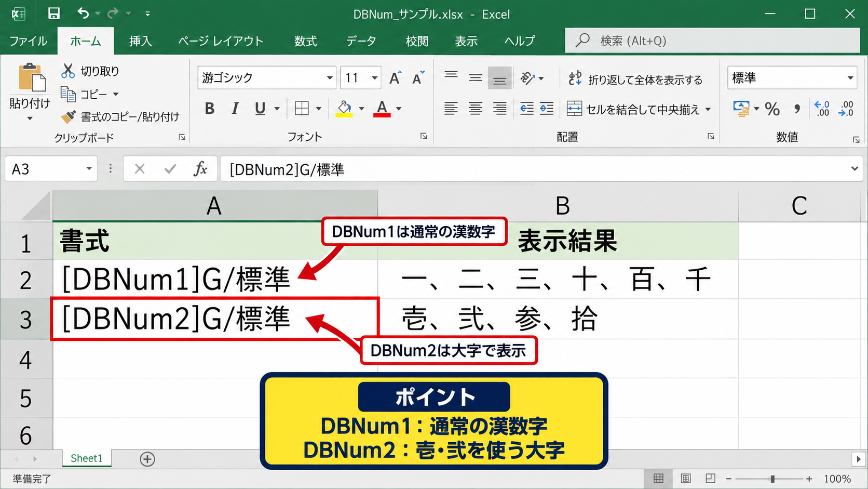Open Clipboard group dialog launcher
This screenshot has width=868, height=489.
pos(182,137)
